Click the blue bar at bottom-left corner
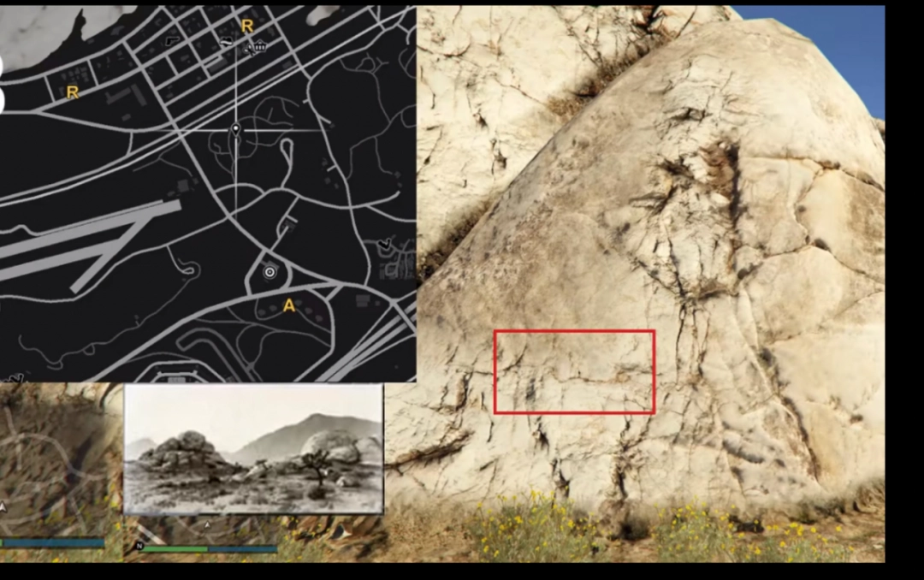924x580 pixels. point(51,542)
